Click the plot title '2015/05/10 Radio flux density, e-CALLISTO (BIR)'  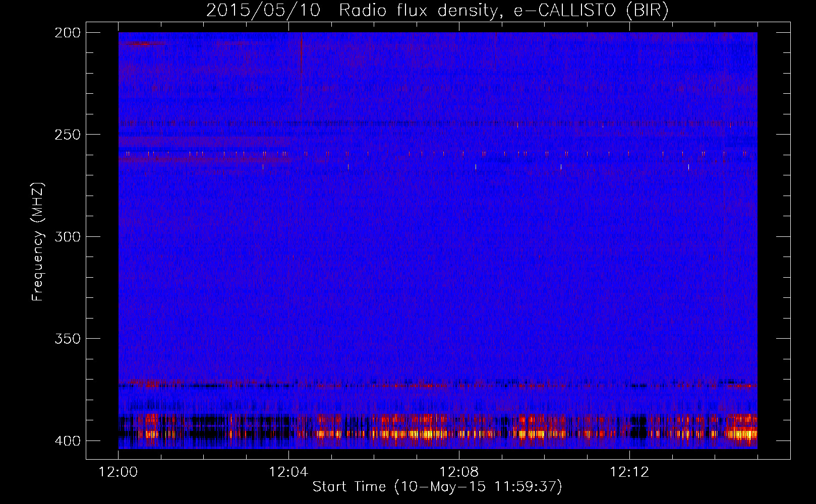point(437,11)
